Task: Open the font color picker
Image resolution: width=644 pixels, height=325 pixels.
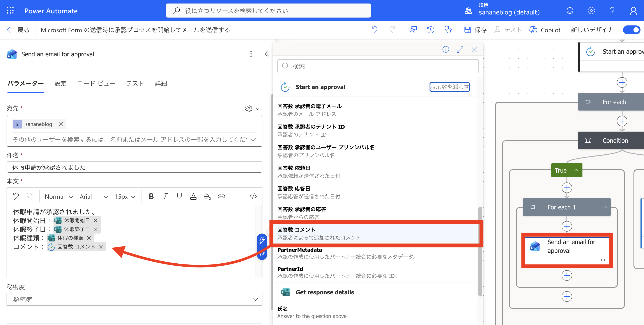Action: (x=193, y=196)
